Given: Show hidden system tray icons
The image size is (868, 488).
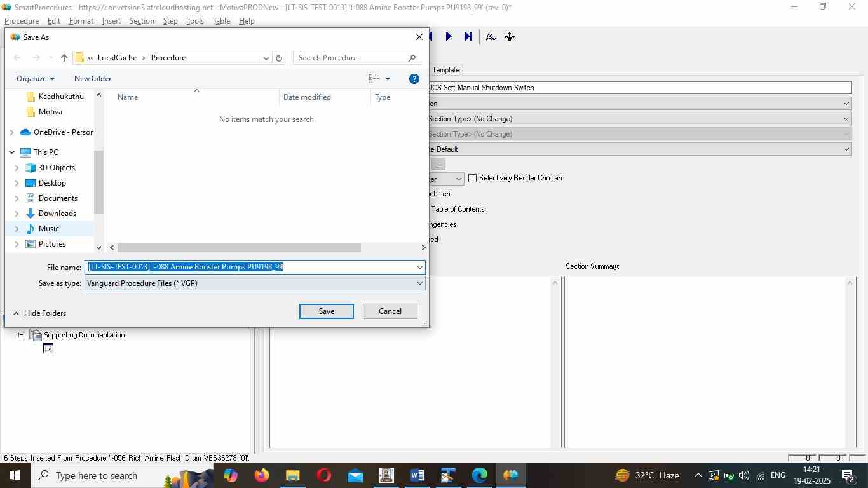Looking at the screenshot, I should pyautogui.click(x=698, y=475).
